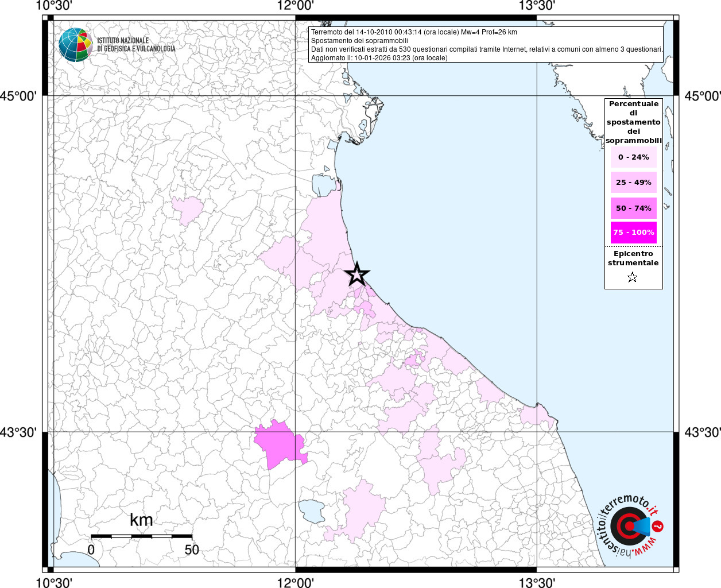
Task: Select the 75 - 100% legend swatch
Action: (x=633, y=233)
